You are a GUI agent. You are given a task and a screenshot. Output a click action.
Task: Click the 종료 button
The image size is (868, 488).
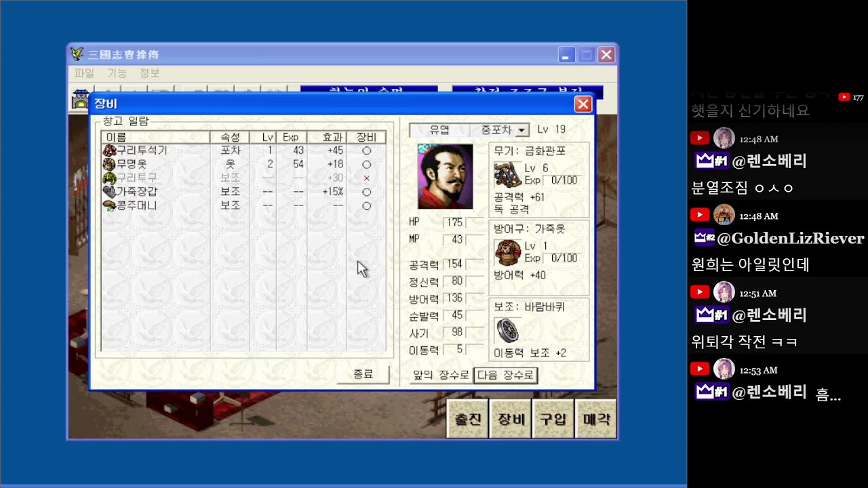[x=363, y=374]
